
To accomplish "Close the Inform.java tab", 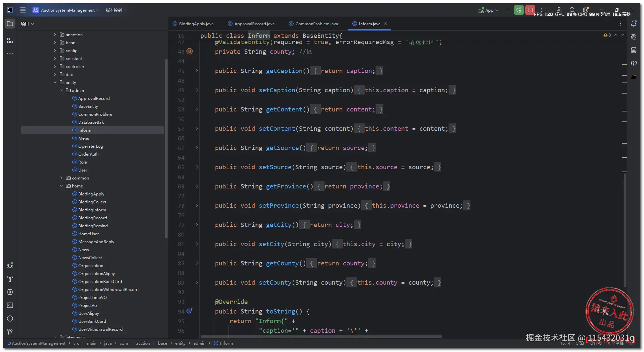I will pos(386,24).
